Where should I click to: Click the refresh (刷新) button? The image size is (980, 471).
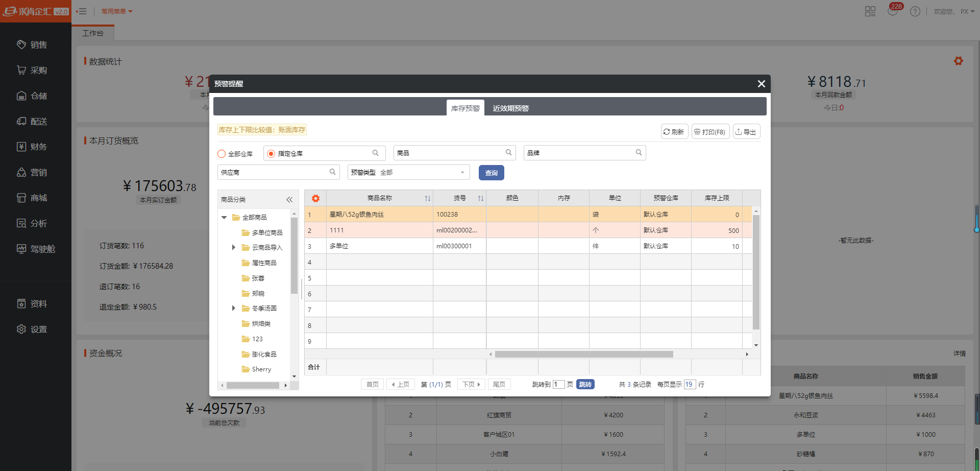(x=674, y=132)
